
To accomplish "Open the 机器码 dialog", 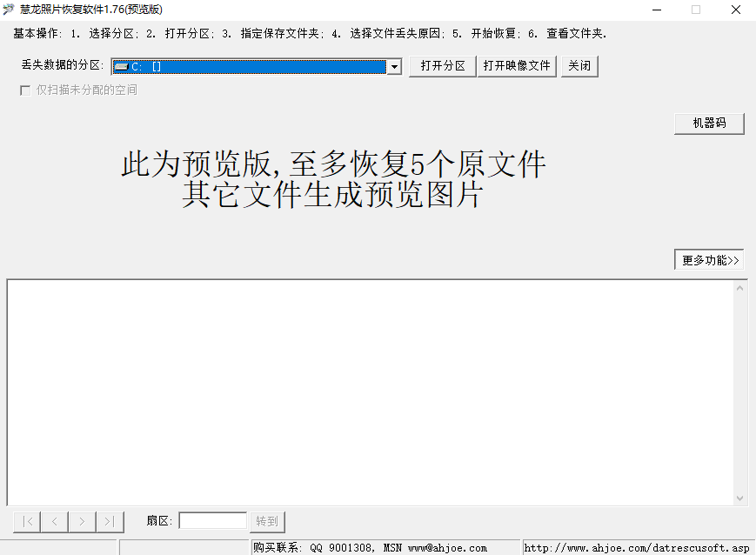I will coord(709,124).
